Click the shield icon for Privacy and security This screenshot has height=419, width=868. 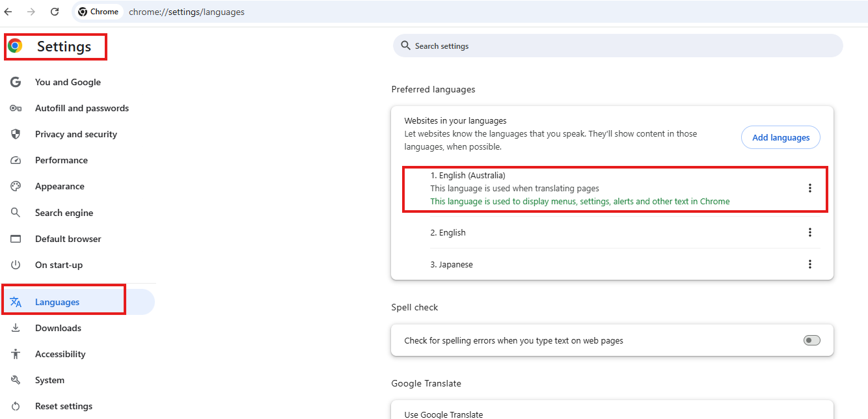point(16,134)
